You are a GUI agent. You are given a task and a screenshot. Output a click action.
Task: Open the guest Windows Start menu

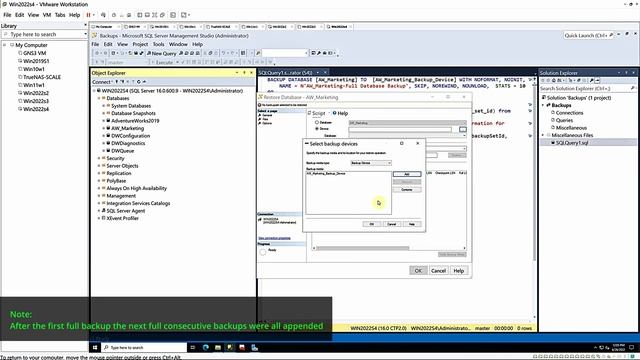point(95,347)
